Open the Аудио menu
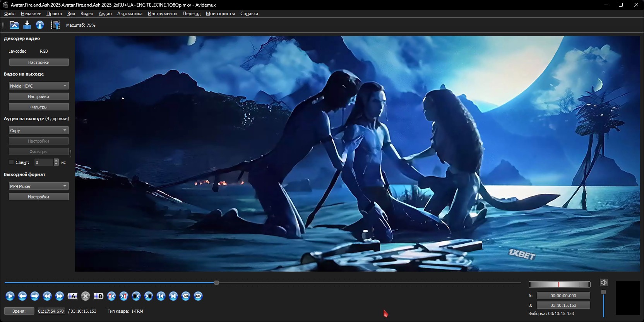 (105, 14)
